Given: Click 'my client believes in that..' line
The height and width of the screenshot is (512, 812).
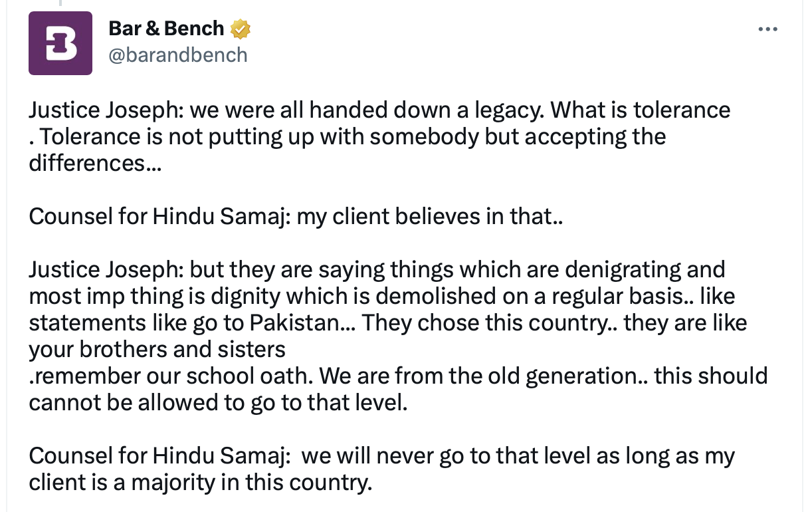Looking at the screenshot, I should [296, 217].
